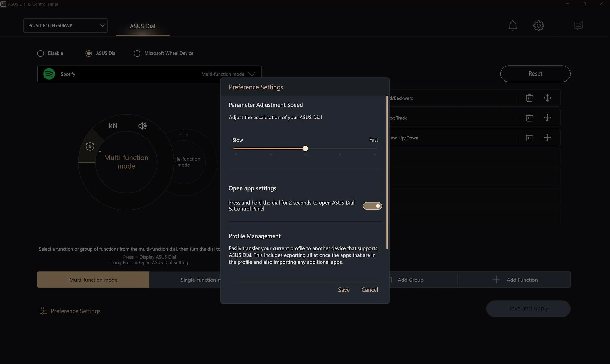Click 'Long Press = Open ASUS Dial Setting' text
Viewport: 610px width, 364px height.
click(149, 263)
